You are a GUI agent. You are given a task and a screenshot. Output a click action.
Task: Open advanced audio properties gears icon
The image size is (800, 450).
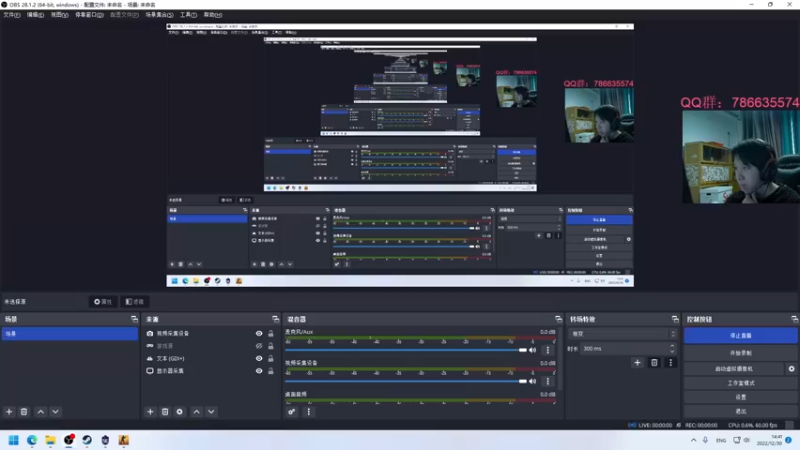[x=291, y=412]
